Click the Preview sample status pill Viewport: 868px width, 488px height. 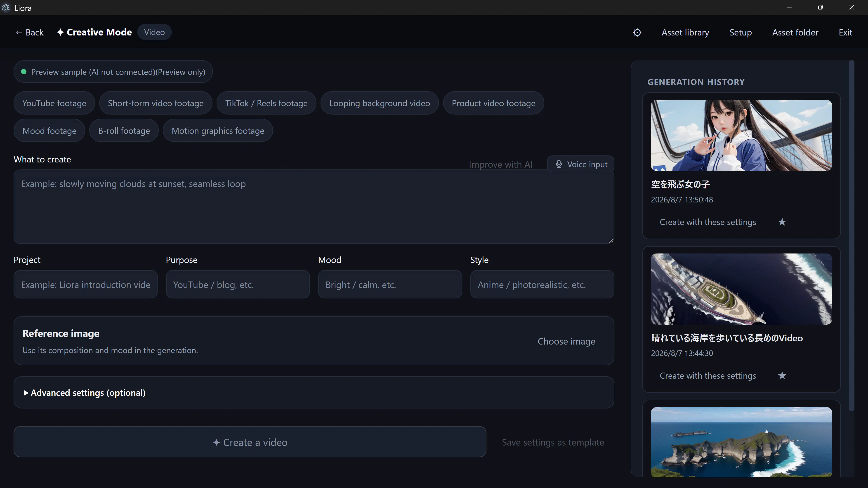[x=113, y=72]
